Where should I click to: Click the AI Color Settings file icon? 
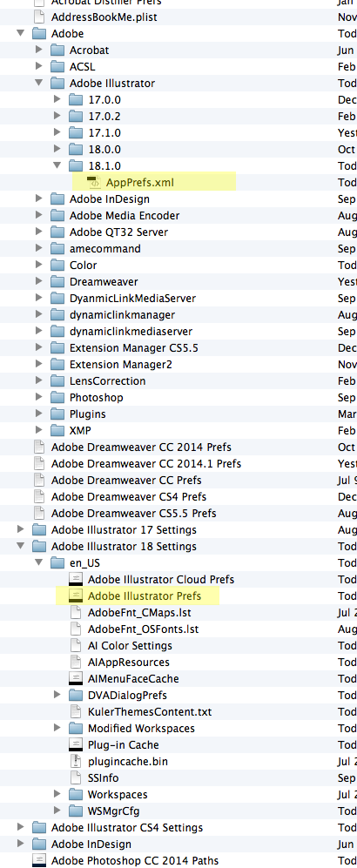[77, 645]
